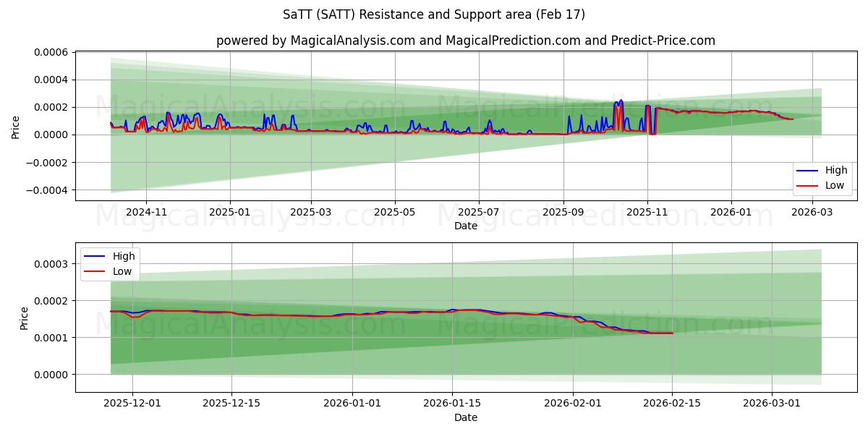Click the '0.0003' y-axis label on the bottom chart
This screenshot has width=868, height=434.
point(51,263)
